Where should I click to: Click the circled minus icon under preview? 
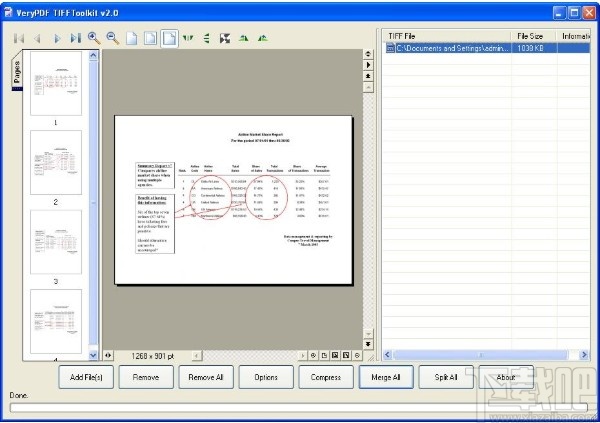357,356
